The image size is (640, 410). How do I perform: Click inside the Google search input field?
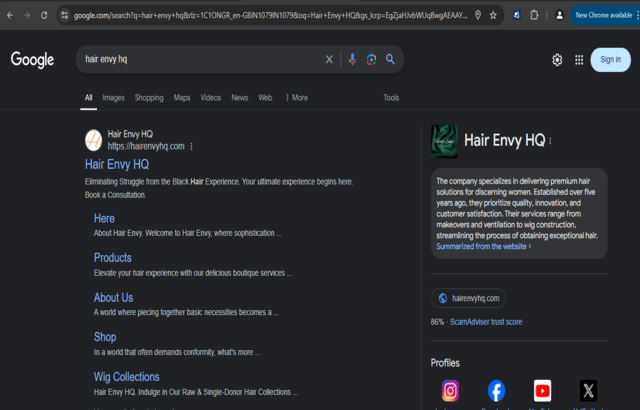(x=200, y=60)
